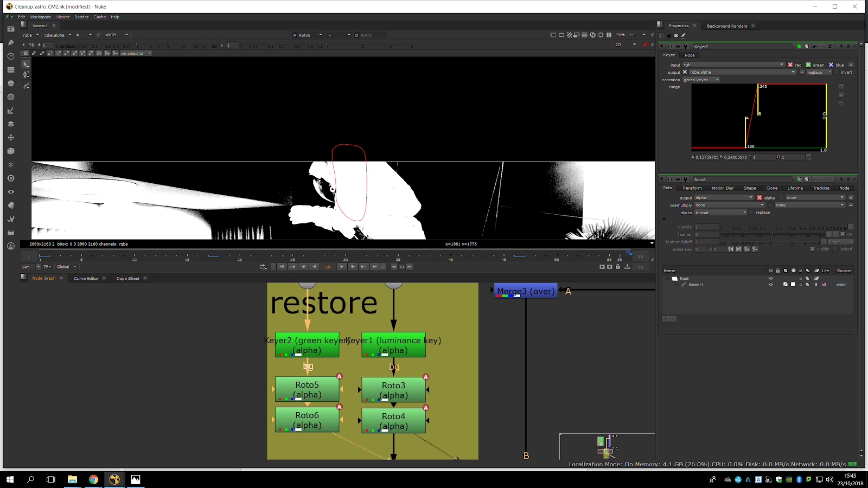Screen dimensions: 868x488
Task: Collapse the Roto6 properties panel arrow
Action: tap(661, 179)
